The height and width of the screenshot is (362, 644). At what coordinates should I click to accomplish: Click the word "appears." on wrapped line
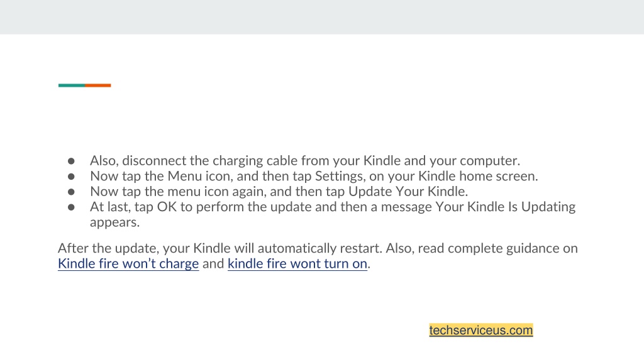click(x=114, y=222)
